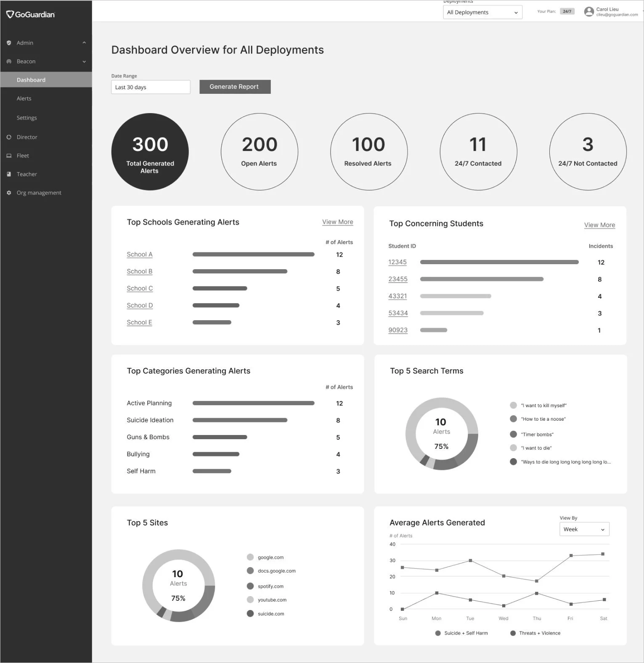Open student ID 23455
The image size is (644, 663).
(398, 279)
